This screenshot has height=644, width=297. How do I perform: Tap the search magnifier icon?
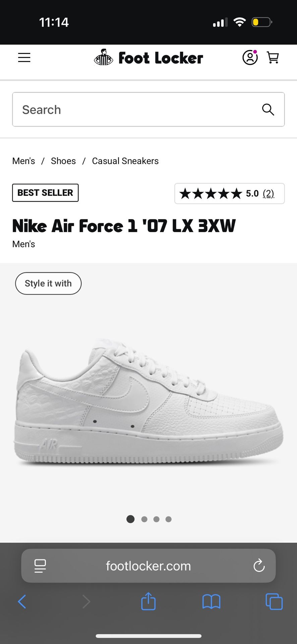268,109
